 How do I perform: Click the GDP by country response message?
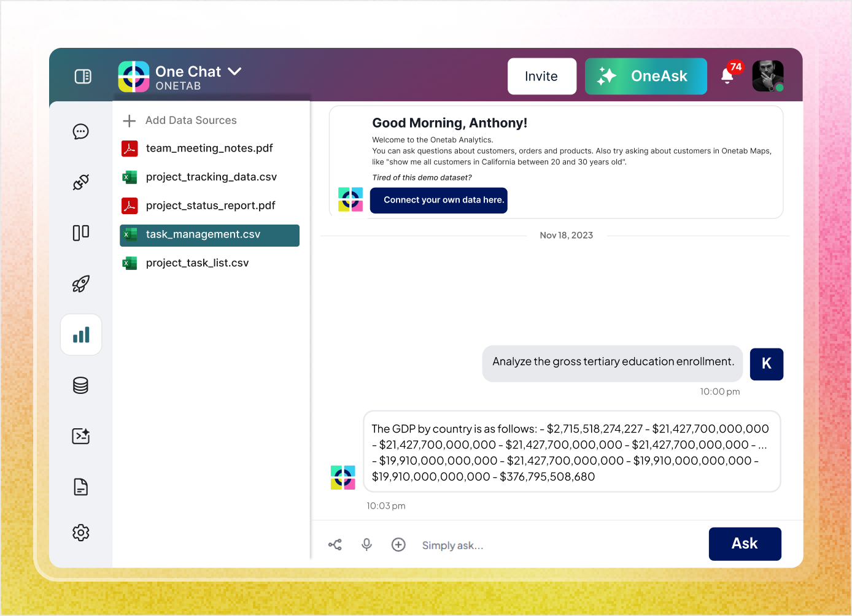point(572,452)
